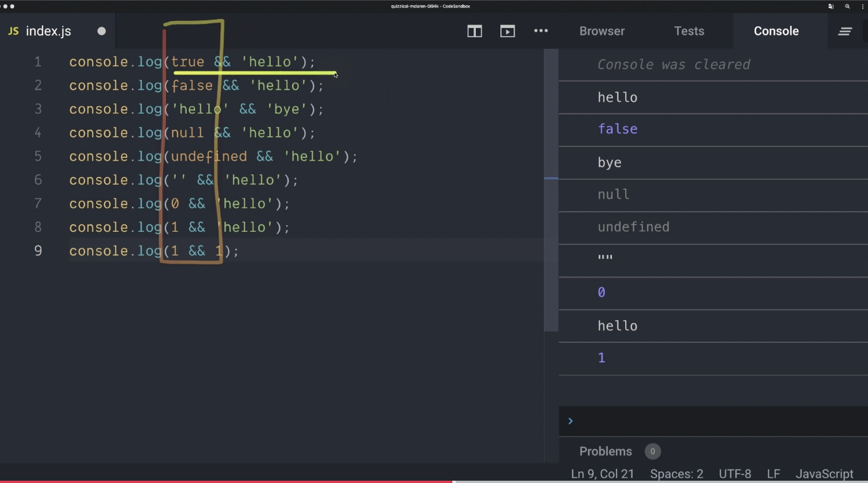
Task: Change encoding via UTF-8 status
Action: pos(735,474)
